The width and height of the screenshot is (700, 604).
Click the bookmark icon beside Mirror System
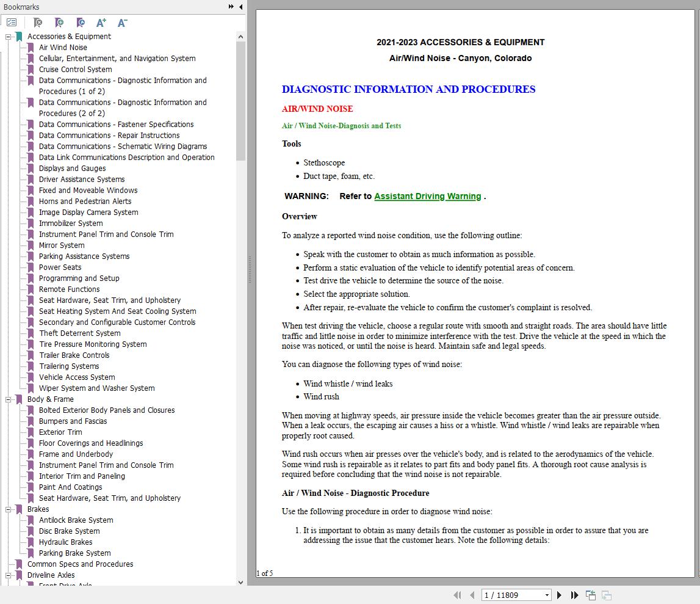click(31, 246)
